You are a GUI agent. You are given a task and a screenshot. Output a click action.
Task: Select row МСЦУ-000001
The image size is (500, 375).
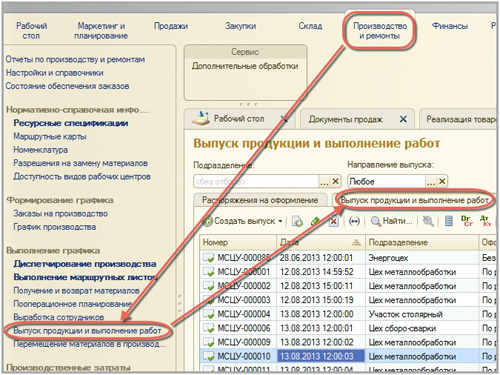click(x=348, y=272)
